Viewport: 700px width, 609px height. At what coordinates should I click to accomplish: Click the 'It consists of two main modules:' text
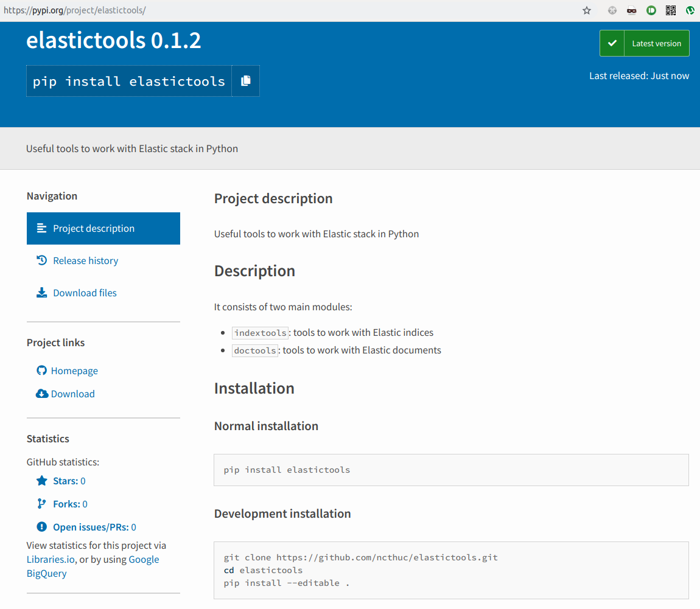coord(283,307)
